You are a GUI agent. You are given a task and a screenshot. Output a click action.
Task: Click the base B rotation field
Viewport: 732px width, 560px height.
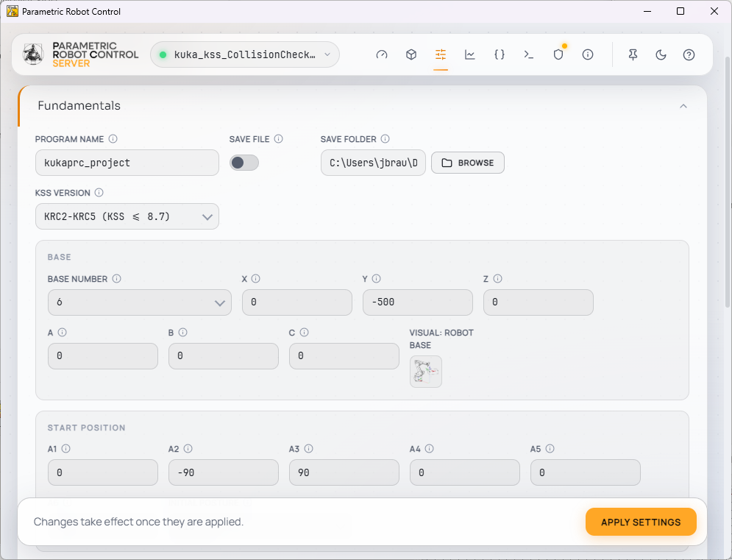point(224,356)
